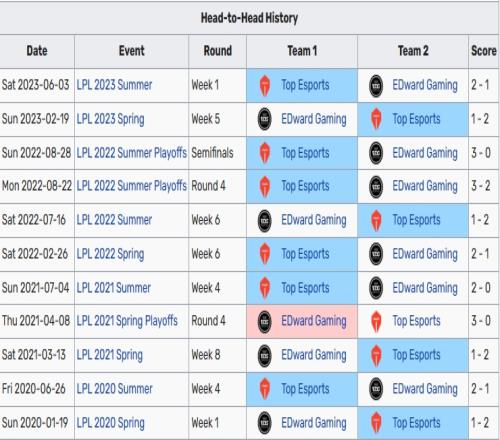Click EDward Gaming logo in 2020-01-19 row
Viewport: 500px width, 440px height.
click(265, 423)
